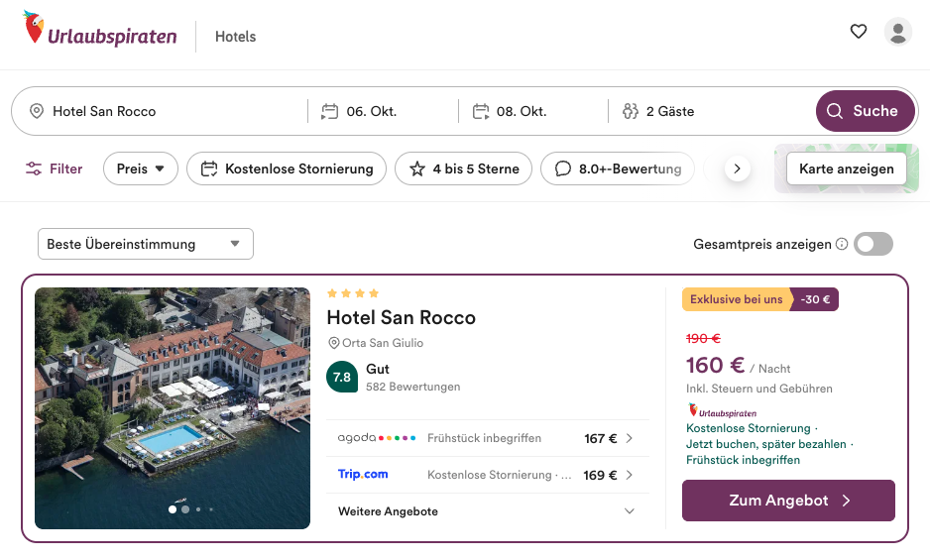Open the Urlaubspiraten logo home link

(99, 30)
